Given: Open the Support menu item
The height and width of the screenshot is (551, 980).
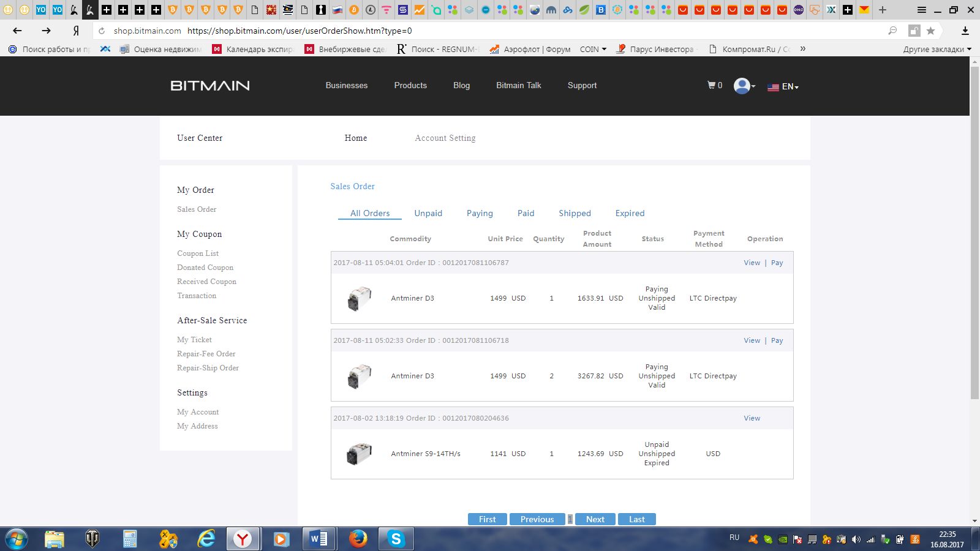Looking at the screenshot, I should point(582,86).
